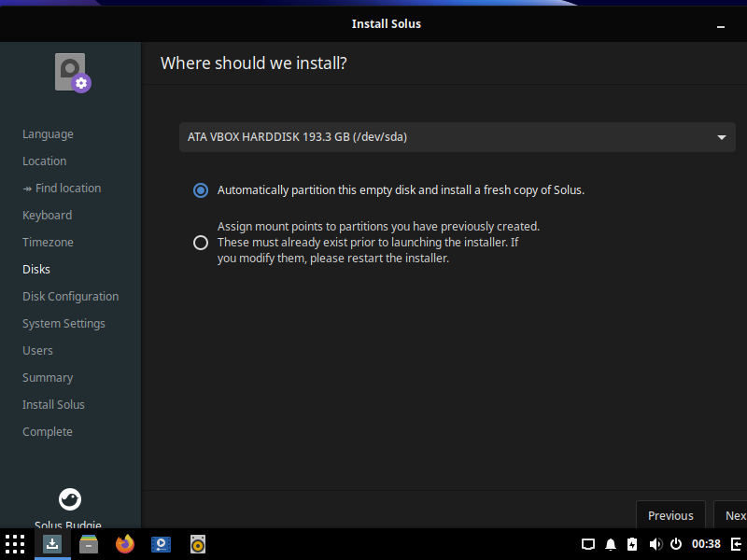Open the file manager from taskbar
The height and width of the screenshot is (560, 747).
89,544
